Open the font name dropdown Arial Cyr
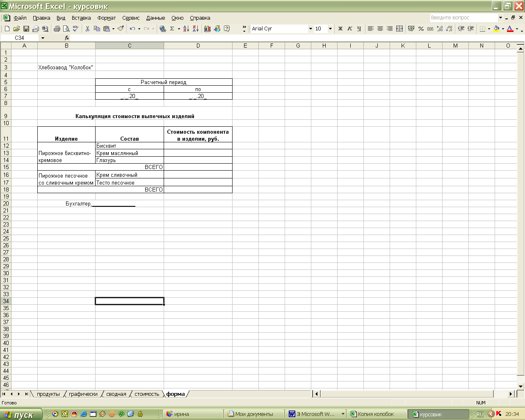Screen dimensions: 525x420 click(x=310, y=29)
